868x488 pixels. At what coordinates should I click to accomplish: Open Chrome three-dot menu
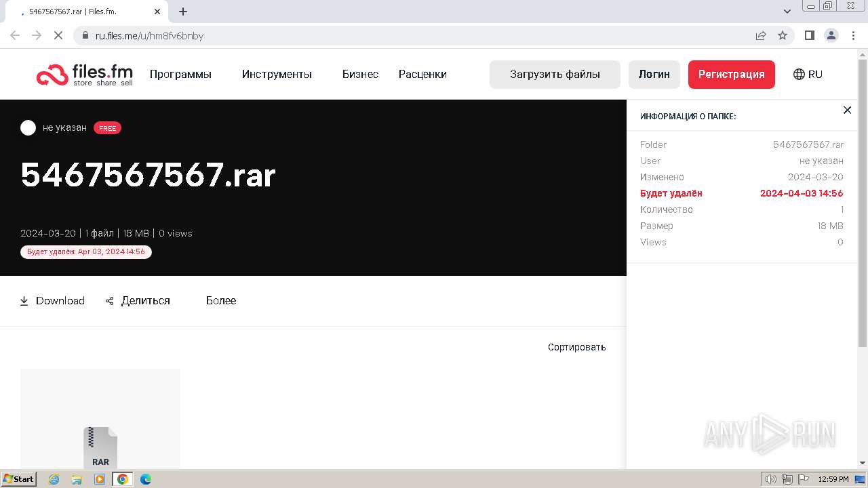pyautogui.click(x=853, y=35)
